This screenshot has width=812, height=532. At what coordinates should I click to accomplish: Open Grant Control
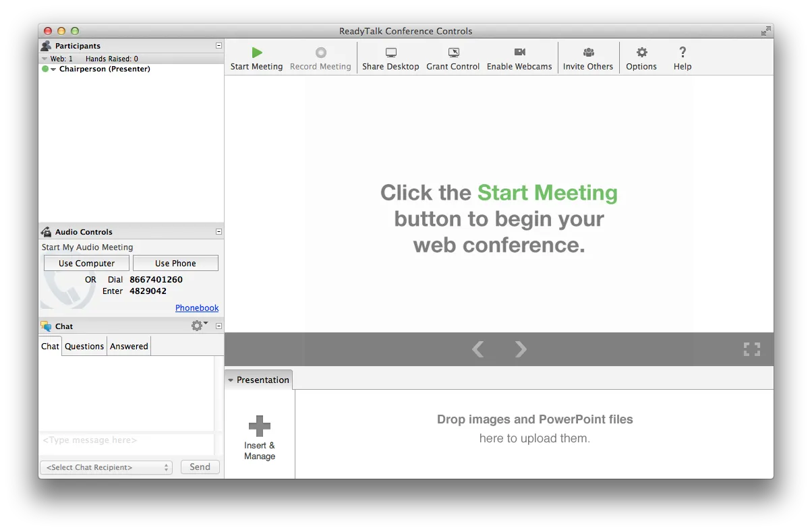point(453,58)
